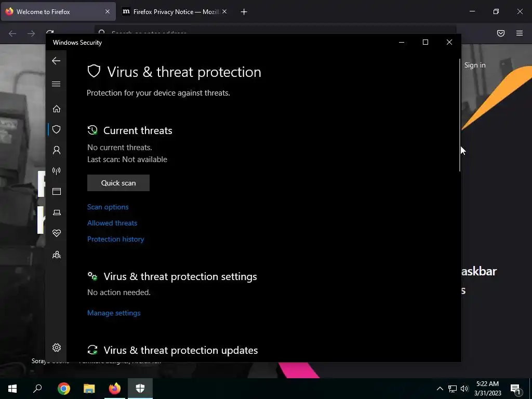
Task: Start a Quick scan
Action: click(x=118, y=183)
